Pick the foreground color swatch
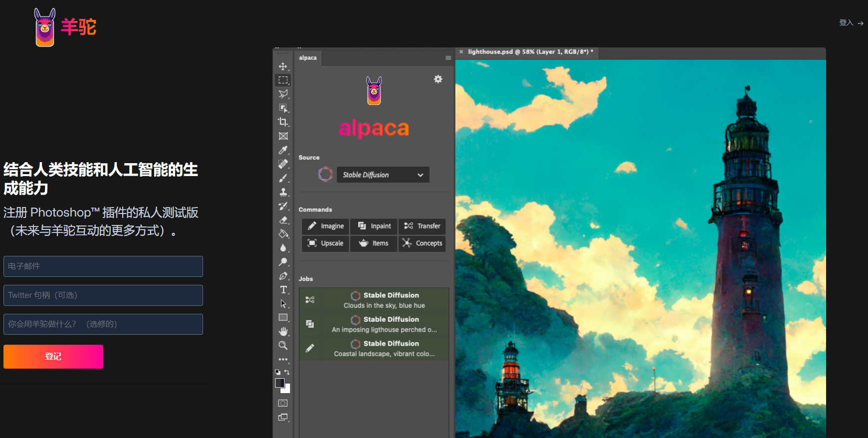 pos(280,383)
